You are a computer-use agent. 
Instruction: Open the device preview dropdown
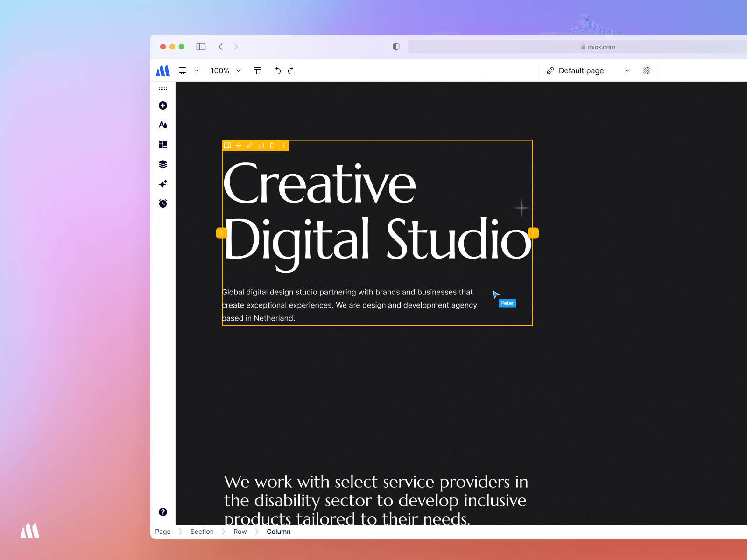(197, 70)
